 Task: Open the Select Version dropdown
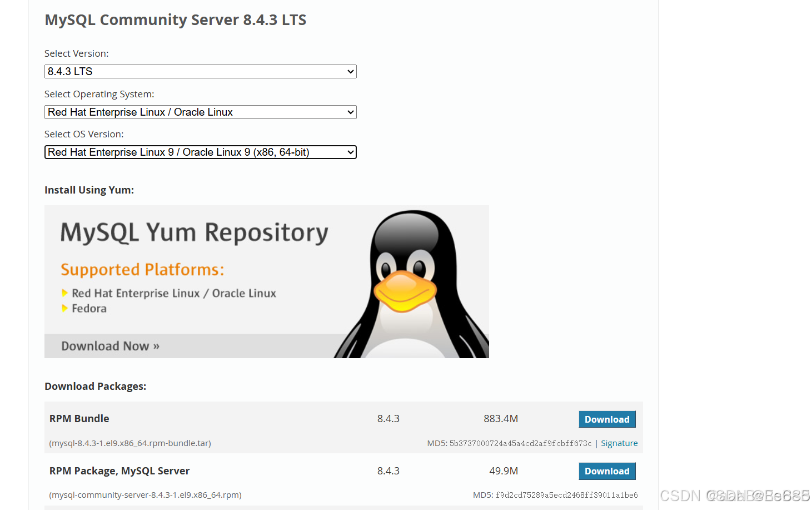(x=200, y=71)
